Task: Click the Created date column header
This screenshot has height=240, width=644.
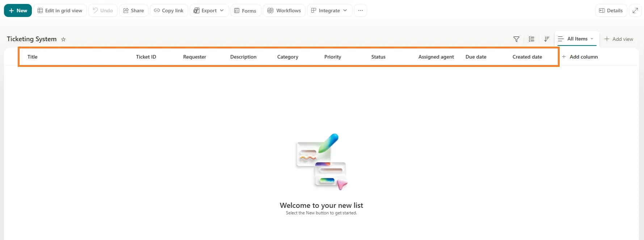Action: tap(527, 57)
